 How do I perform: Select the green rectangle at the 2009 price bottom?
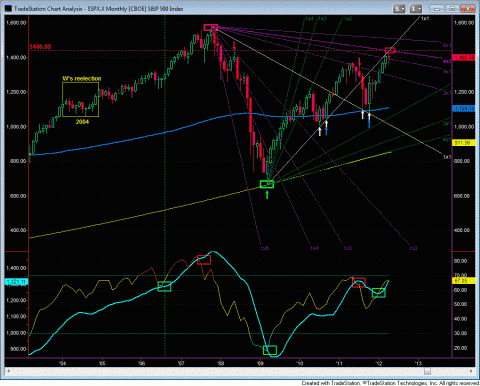(x=267, y=184)
